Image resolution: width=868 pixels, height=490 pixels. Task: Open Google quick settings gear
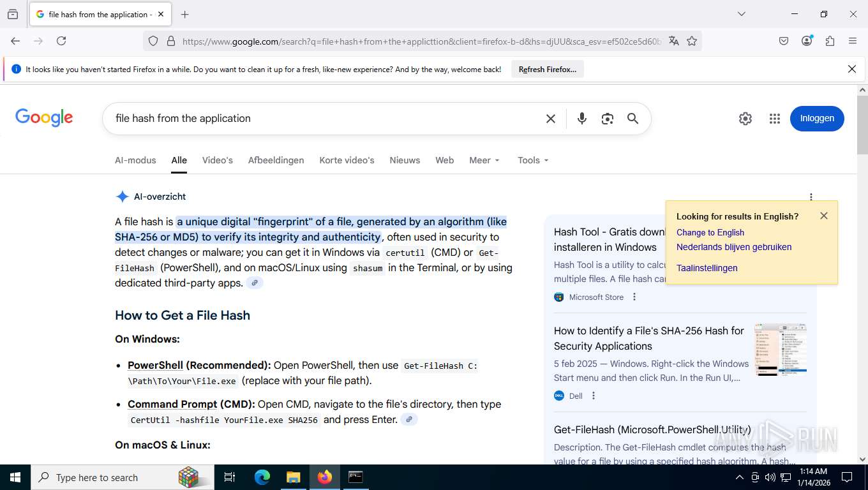(745, 119)
